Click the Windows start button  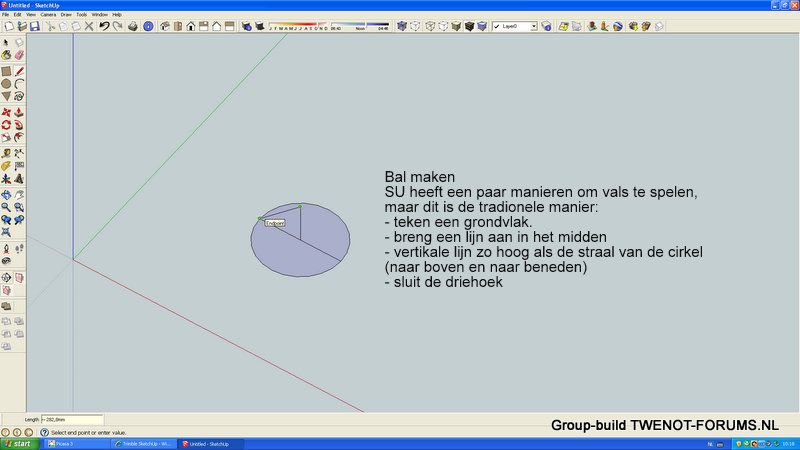[19, 444]
